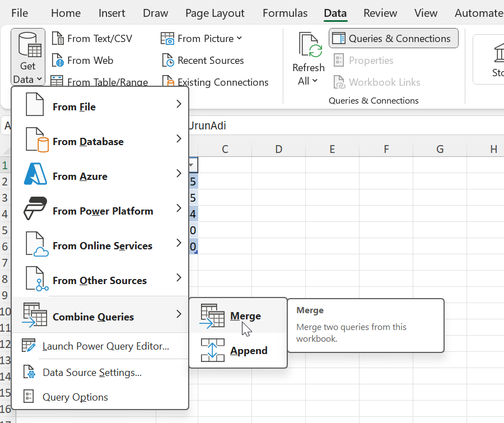Click the Append queries icon
The width and height of the screenshot is (504, 423).
[x=212, y=351]
